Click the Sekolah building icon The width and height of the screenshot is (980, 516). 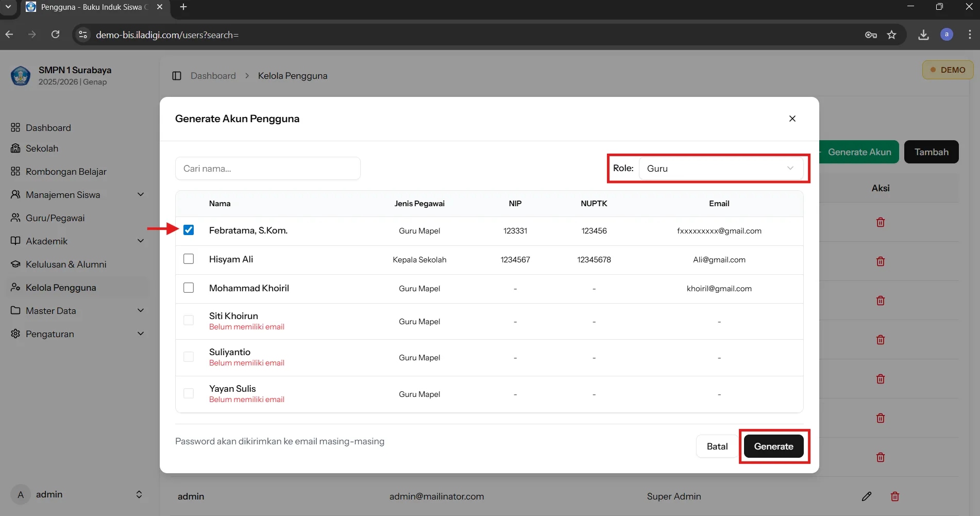pyautogui.click(x=15, y=148)
